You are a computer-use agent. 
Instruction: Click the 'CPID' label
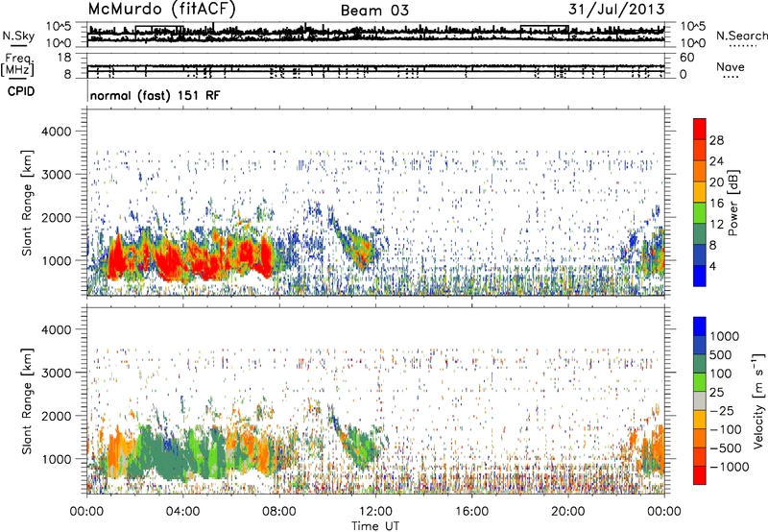click(21, 91)
